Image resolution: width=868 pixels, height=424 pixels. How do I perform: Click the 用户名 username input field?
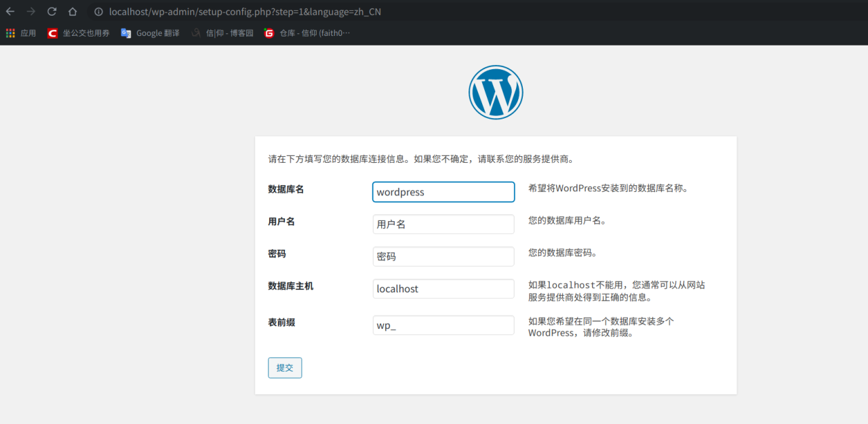443,224
